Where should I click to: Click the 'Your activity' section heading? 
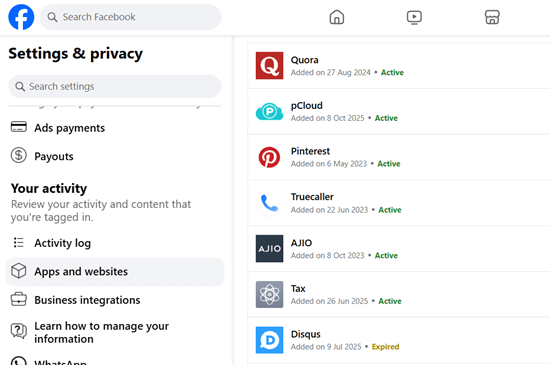(49, 188)
